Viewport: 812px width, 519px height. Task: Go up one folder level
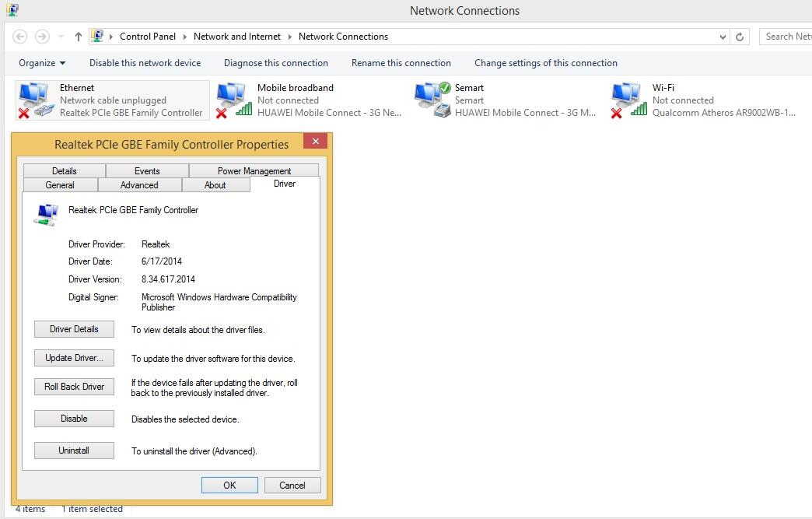[x=79, y=37]
